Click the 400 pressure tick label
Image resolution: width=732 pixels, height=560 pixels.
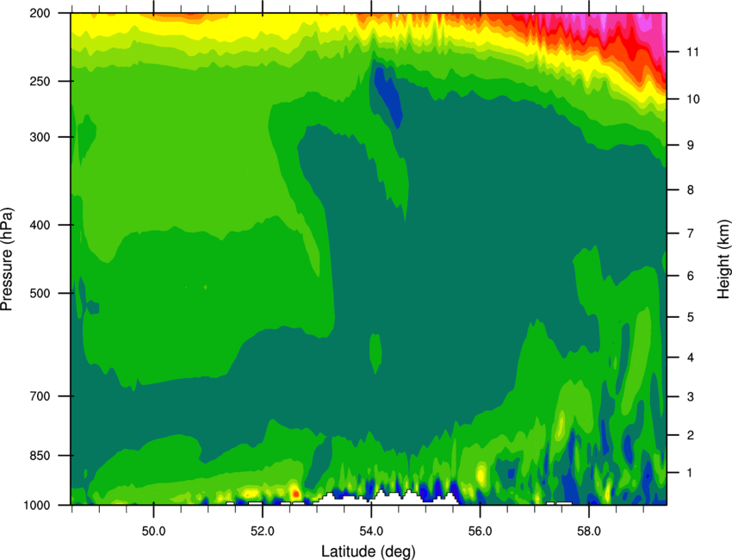tap(40, 225)
